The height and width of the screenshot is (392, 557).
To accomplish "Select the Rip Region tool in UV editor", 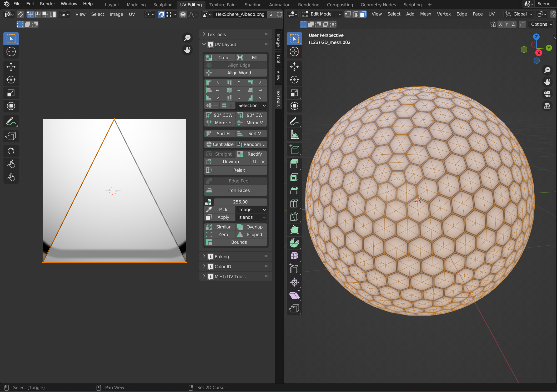I will coord(11,136).
